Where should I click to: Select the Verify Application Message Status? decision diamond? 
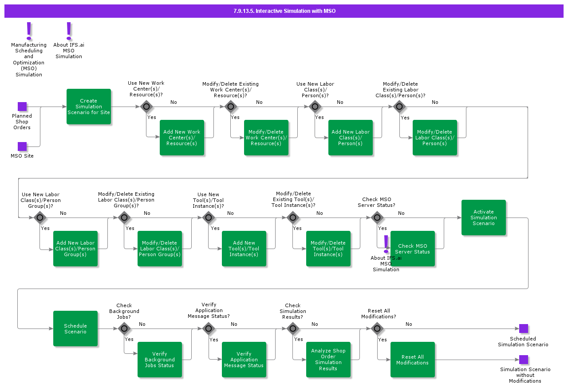[209, 329]
